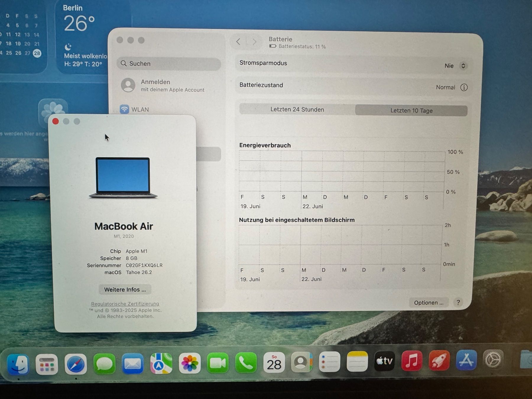Open Launchpad apps icon in Dock
Viewport: 532px width, 399px height.
tap(47, 364)
